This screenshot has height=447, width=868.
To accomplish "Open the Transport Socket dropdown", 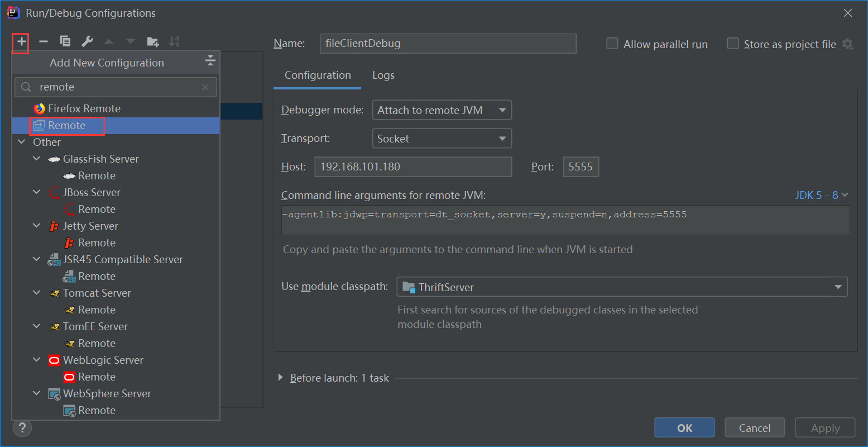I will click(x=442, y=139).
